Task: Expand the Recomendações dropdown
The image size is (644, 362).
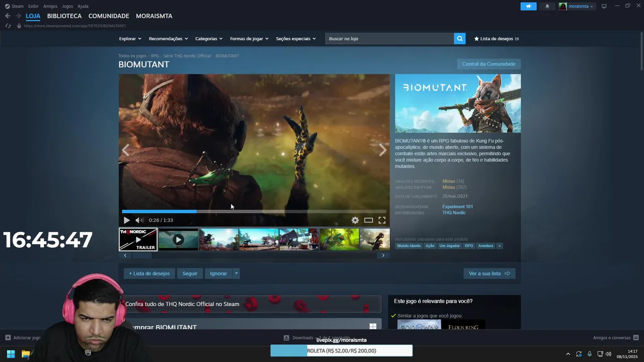Action: tap(168, 39)
